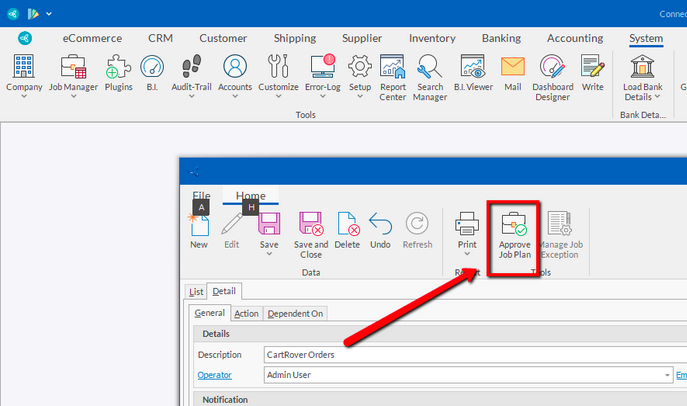This screenshot has width=687, height=406.
Task: Open the Customize tool
Action: (278, 73)
